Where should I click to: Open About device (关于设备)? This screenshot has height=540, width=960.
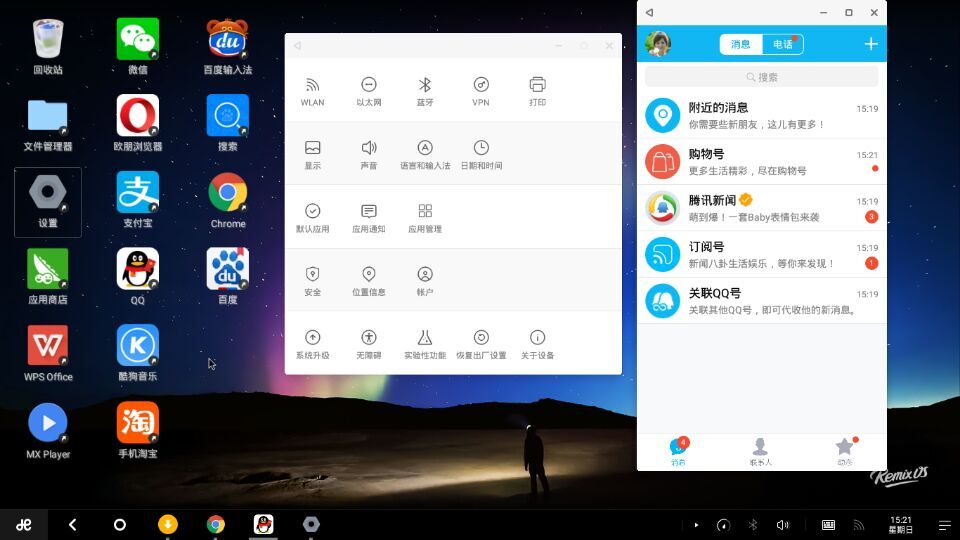(x=537, y=345)
